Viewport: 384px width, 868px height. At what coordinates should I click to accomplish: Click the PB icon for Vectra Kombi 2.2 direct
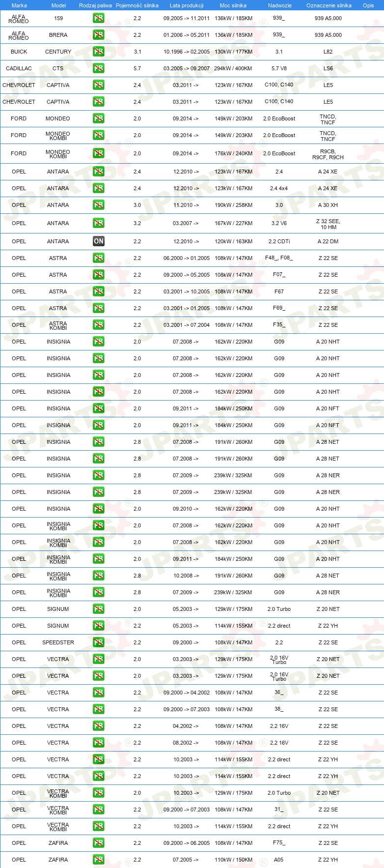[x=99, y=826]
